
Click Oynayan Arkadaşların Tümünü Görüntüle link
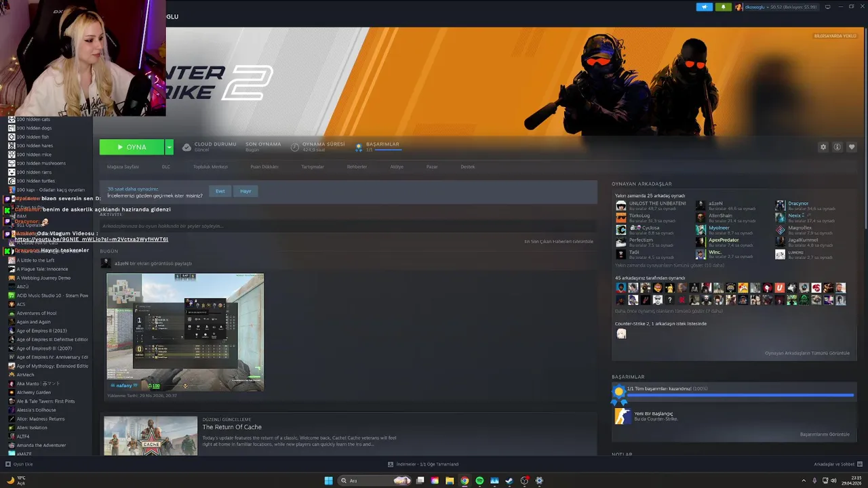(x=807, y=353)
